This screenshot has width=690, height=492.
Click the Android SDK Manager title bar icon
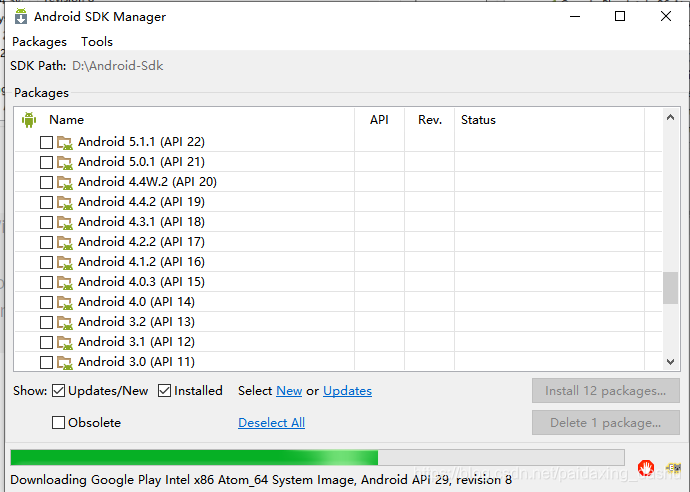(21, 16)
